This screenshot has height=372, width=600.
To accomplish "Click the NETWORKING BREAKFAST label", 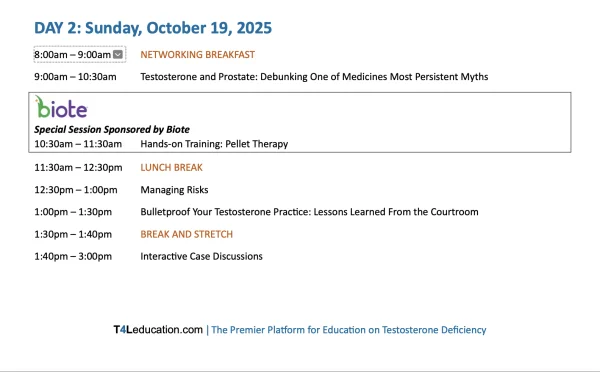I will click(x=197, y=55).
